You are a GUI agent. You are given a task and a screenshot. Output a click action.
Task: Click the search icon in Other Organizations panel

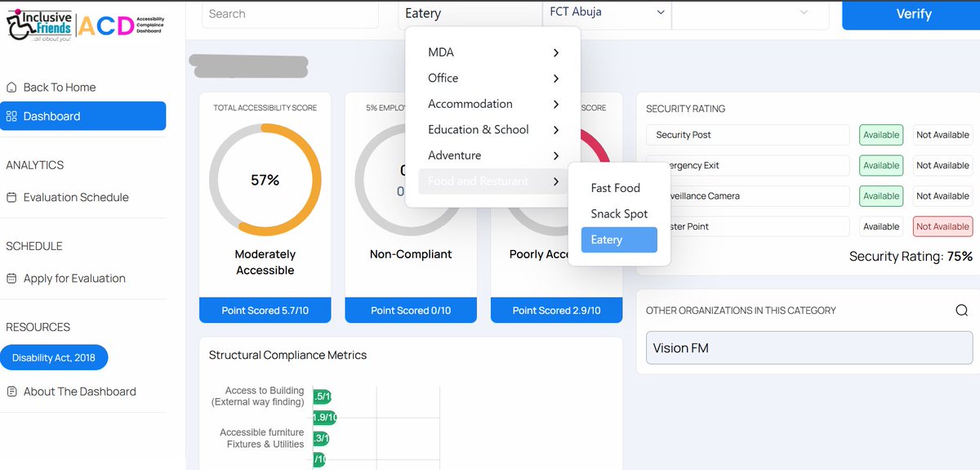[x=961, y=310]
